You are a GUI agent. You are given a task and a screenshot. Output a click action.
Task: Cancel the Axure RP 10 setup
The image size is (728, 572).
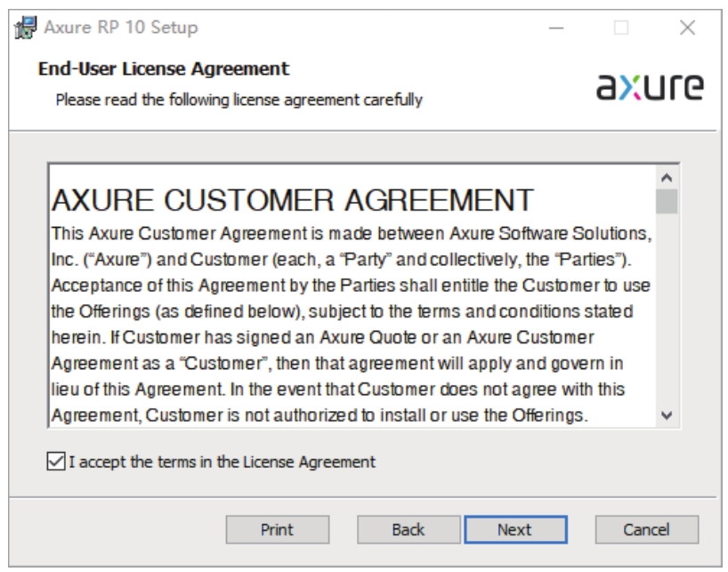coord(647,529)
